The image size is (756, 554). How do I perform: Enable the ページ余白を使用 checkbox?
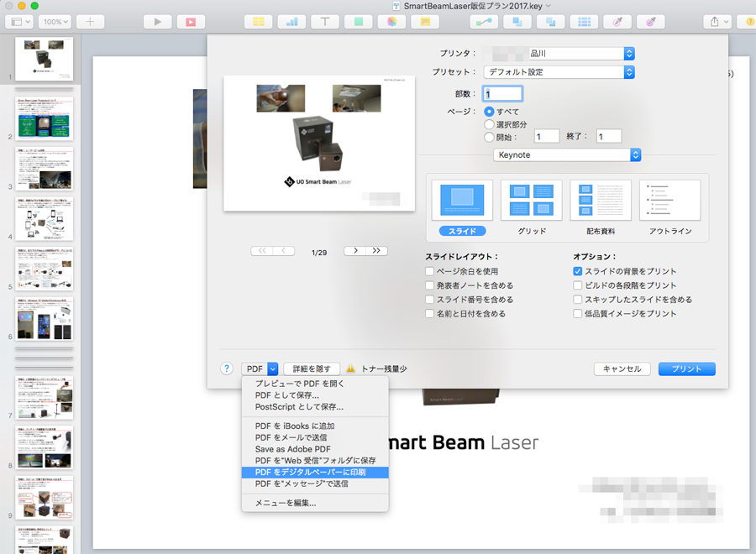pyautogui.click(x=430, y=272)
